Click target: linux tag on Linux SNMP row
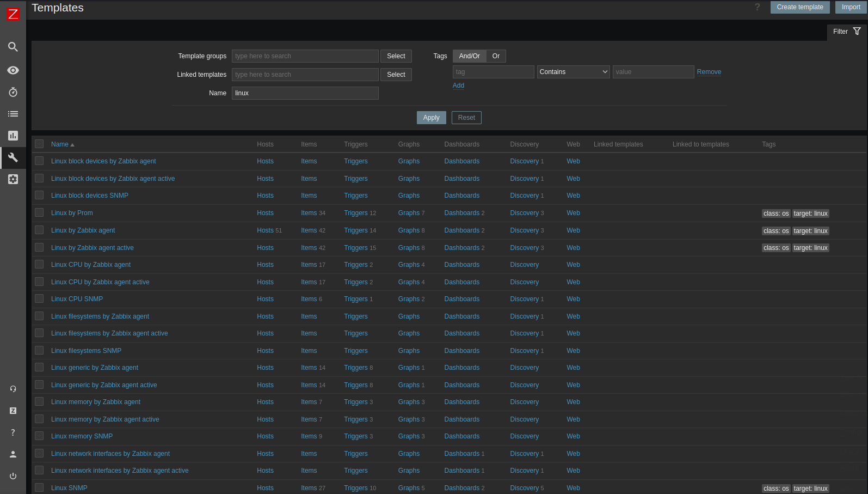 pyautogui.click(x=810, y=489)
